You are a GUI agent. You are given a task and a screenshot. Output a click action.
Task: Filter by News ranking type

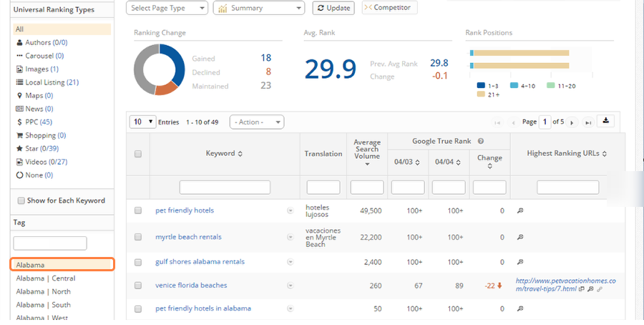click(34, 109)
